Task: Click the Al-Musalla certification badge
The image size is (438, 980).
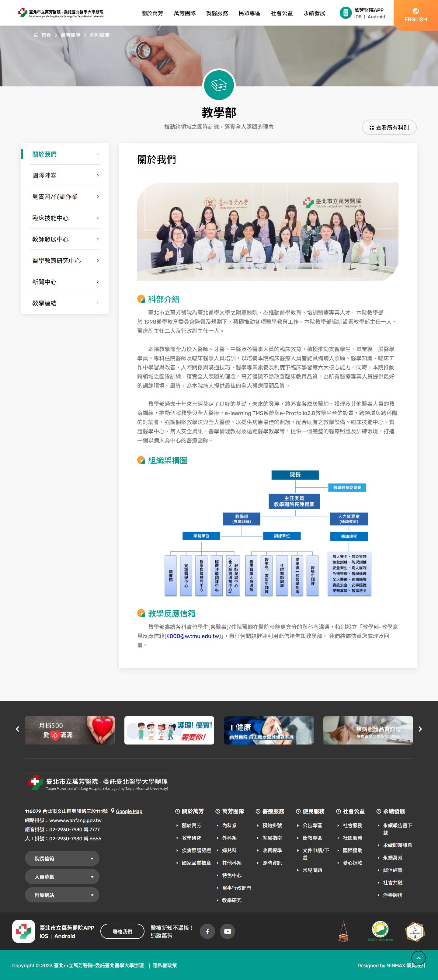Action: click(415, 931)
